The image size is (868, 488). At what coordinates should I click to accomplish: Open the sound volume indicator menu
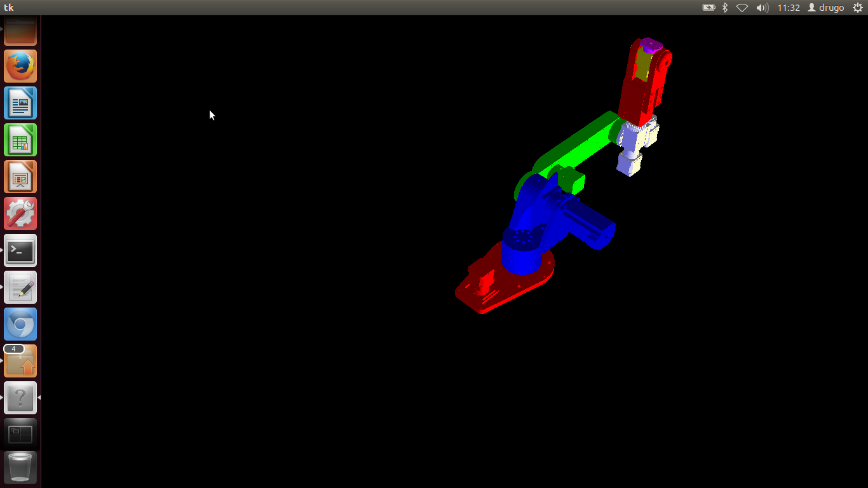pos(762,8)
